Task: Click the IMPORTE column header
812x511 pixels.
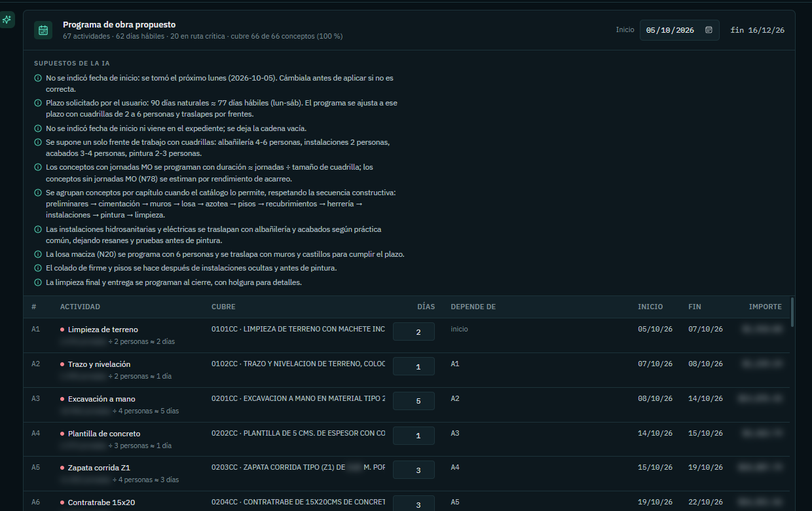Action: (766, 307)
